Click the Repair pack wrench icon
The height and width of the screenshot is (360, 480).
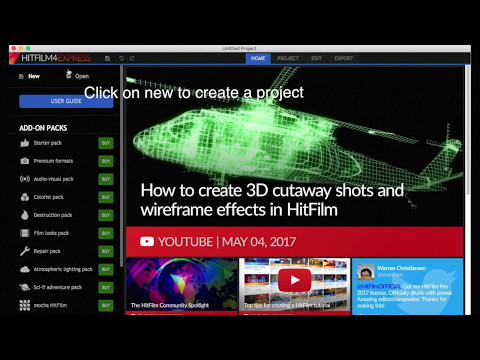click(25, 251)
